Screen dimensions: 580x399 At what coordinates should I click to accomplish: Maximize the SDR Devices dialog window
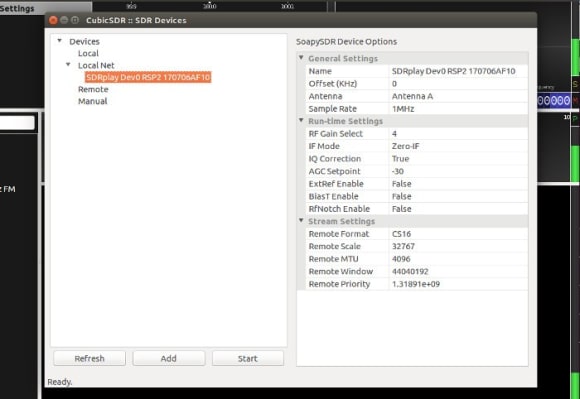click(75, 20)
